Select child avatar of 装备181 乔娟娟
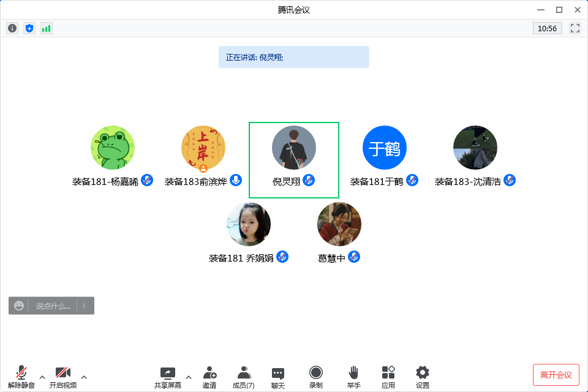Image resolution: width=588 pixels, height=392 pixels. click(x=249, y=224)
